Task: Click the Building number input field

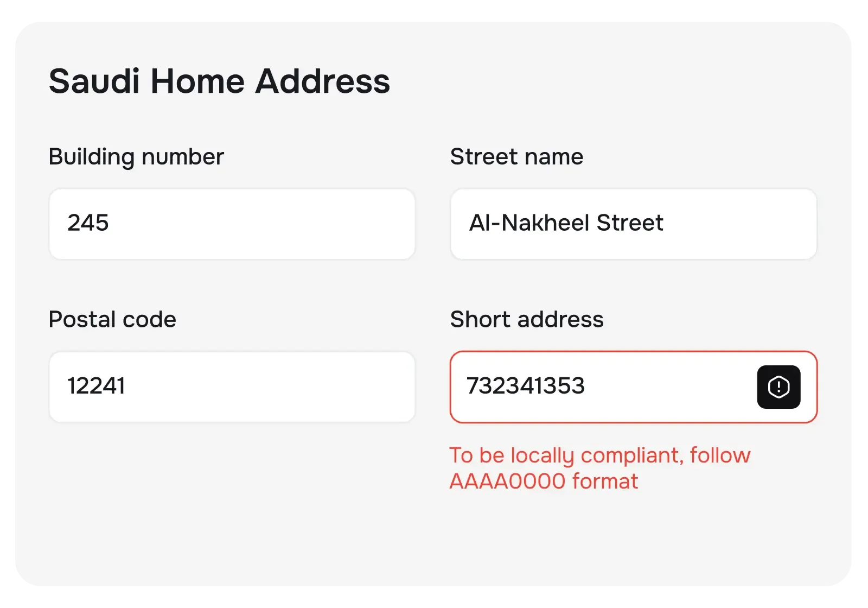Action: click(x=232, y=224)
